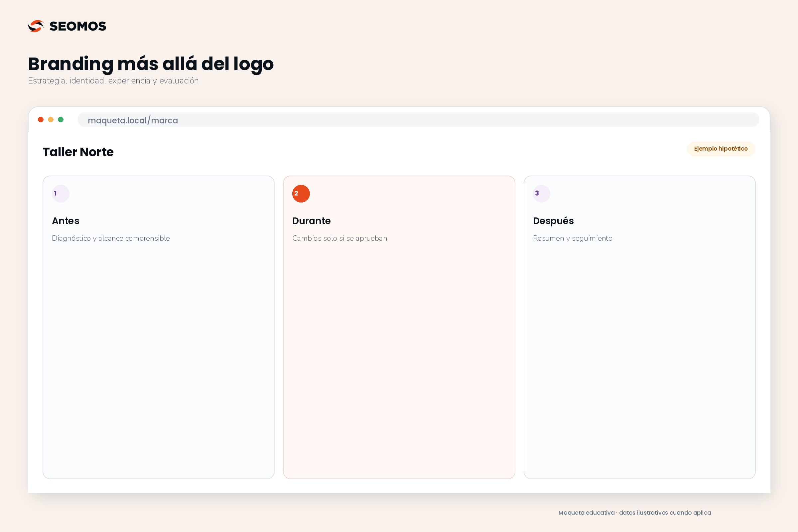Select the step 3 number circle
Screen dimensions: 798x532
[x=542, y=194]
